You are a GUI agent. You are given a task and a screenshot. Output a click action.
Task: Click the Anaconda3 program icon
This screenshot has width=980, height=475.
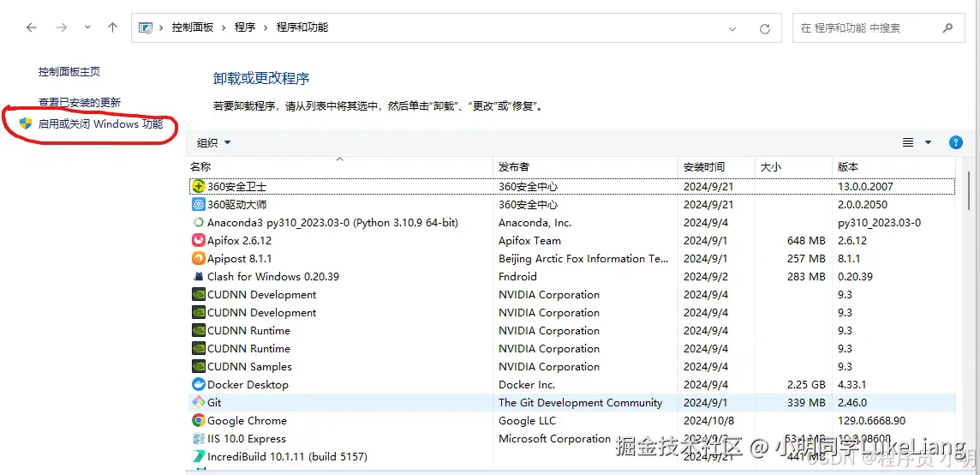point(199,222)
